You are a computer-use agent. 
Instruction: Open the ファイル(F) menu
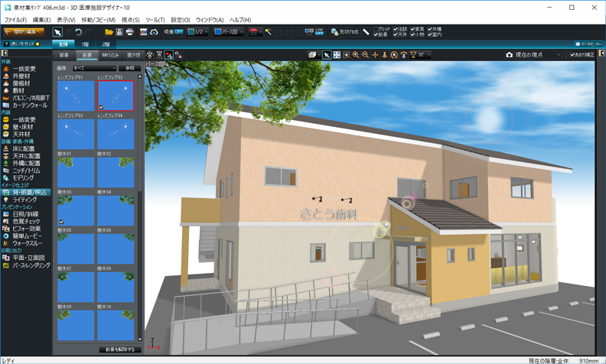click(15, 20)
